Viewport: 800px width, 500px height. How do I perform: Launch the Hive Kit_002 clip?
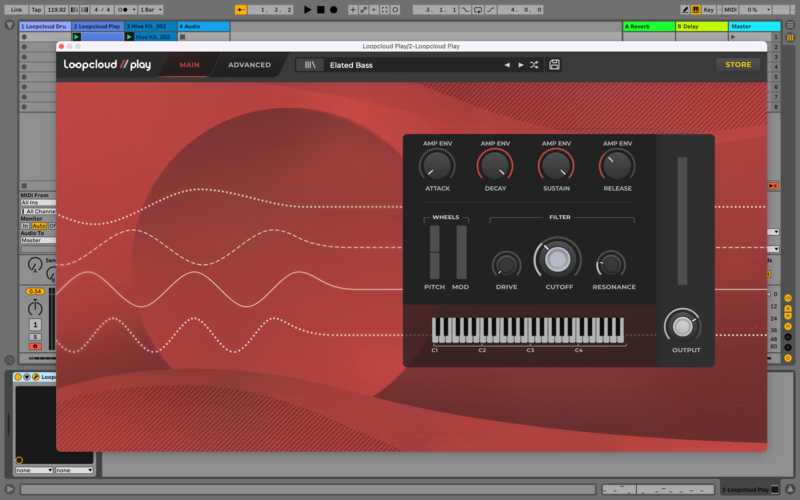tap(130, 37)
